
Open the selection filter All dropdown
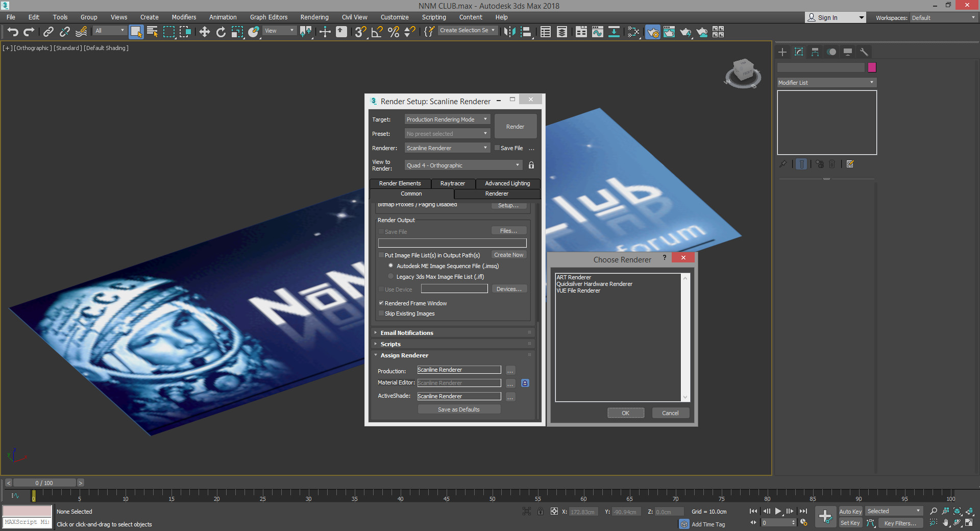click(110, 31)
